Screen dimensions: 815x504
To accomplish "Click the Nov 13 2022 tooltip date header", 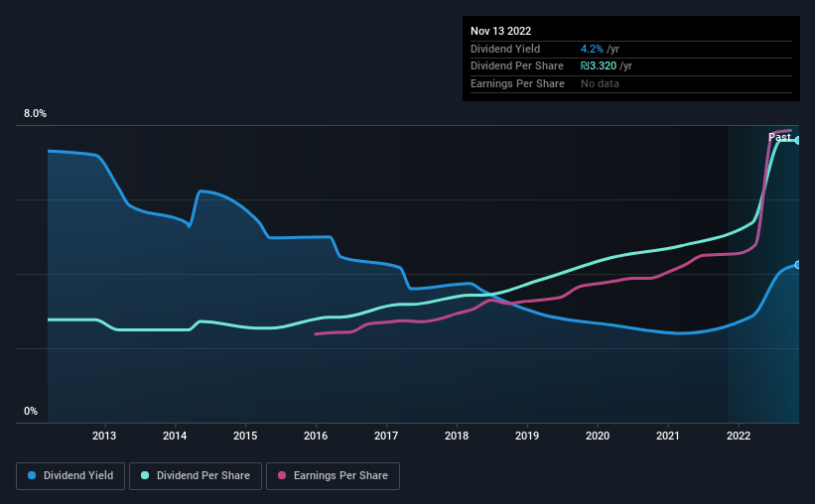I will pyautogui.click(x=501, y=31).
